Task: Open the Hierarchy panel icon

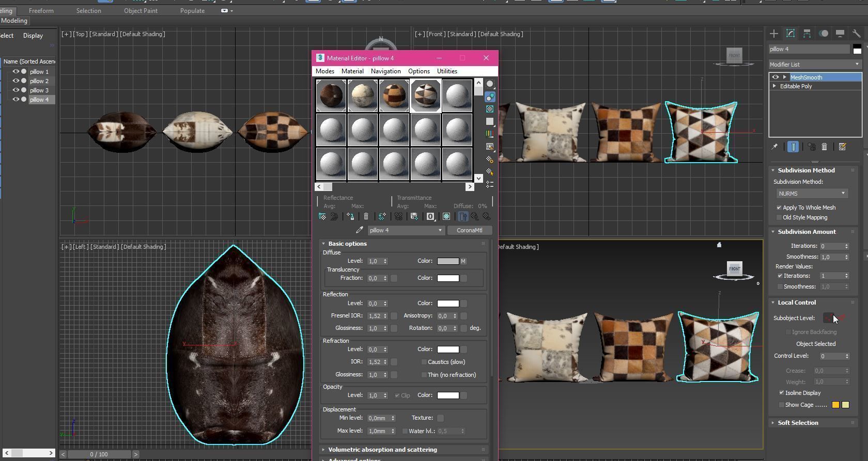Action: tap(807, 34)
